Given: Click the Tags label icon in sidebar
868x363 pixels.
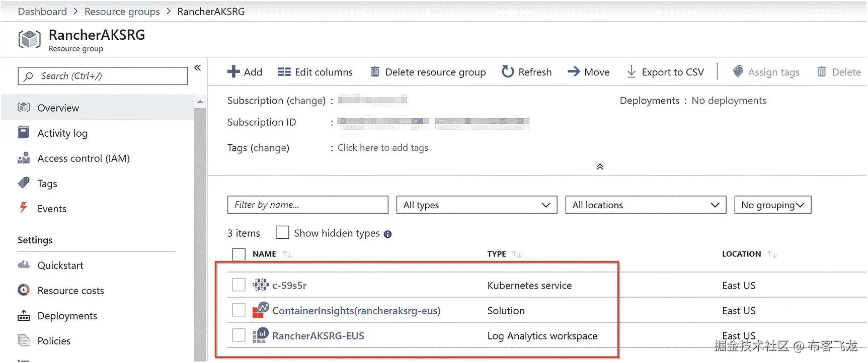Looking at the screenshot, I should pos(24,183).
